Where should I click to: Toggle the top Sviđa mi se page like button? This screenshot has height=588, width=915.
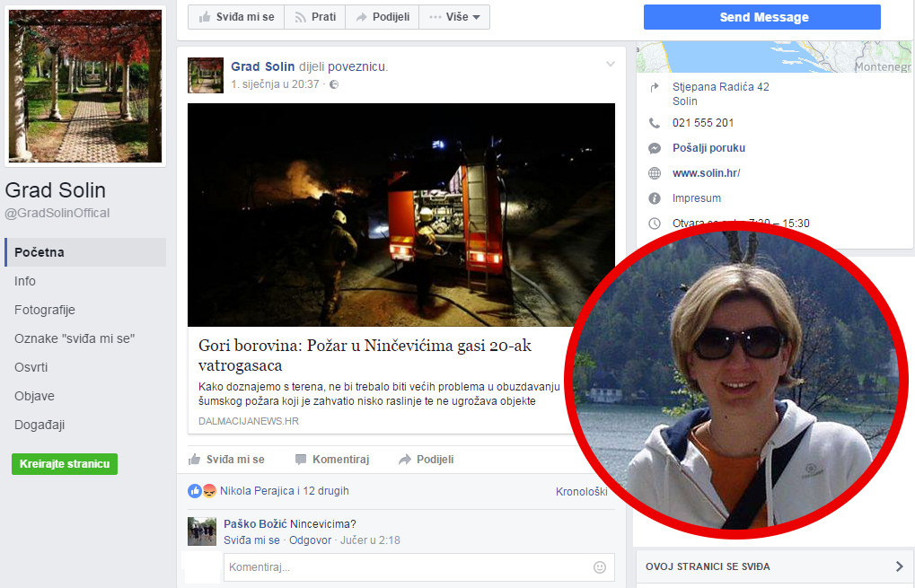click(236, 17)
